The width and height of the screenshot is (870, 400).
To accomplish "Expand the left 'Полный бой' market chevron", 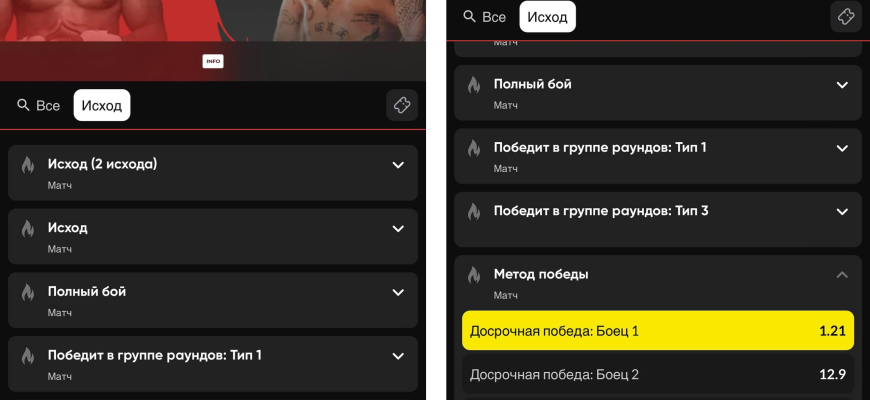I will click(397, 292).
